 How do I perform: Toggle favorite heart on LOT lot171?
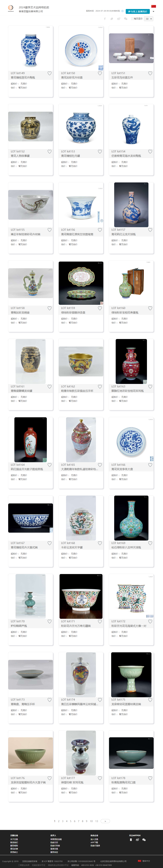100,621
